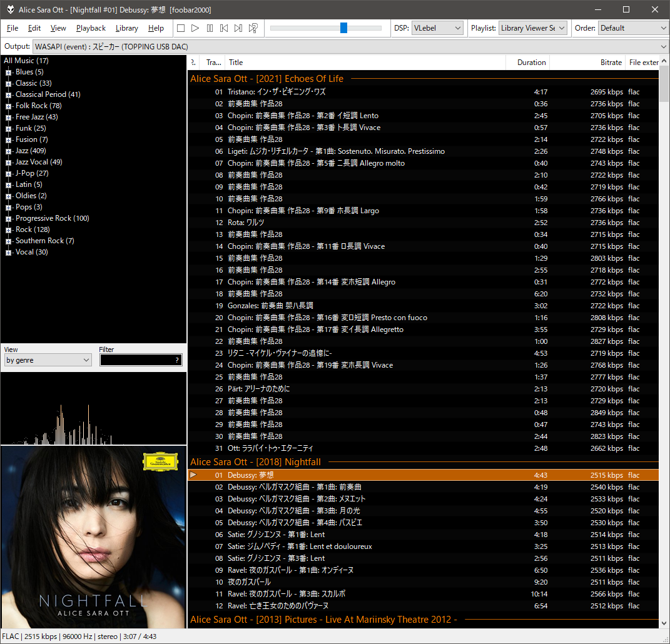Open the Library menu
The height and width of the screenshot is (644, 670).
pyautogui.click(x=126, y=28)
